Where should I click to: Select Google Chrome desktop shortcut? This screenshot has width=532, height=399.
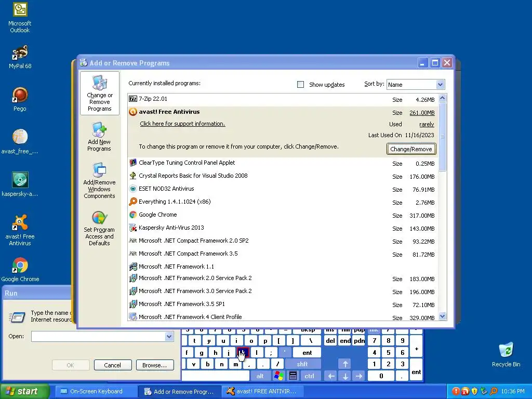(x=20, y=270)
